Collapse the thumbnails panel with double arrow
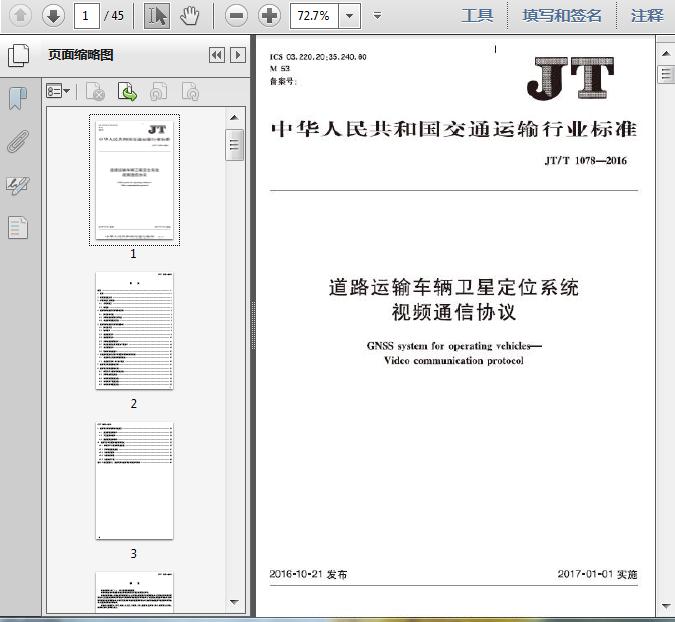This screenshot has height=622, width=675. (x=217, y=55)
